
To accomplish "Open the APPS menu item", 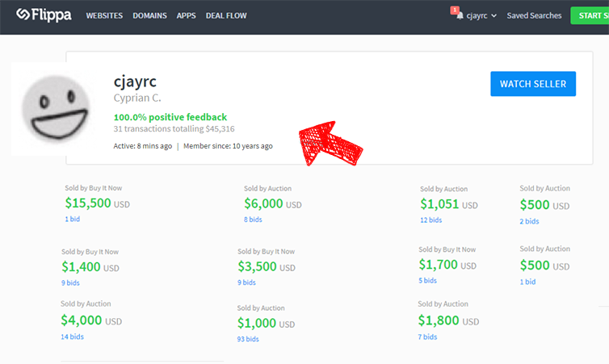I will (x=186, y=15).
